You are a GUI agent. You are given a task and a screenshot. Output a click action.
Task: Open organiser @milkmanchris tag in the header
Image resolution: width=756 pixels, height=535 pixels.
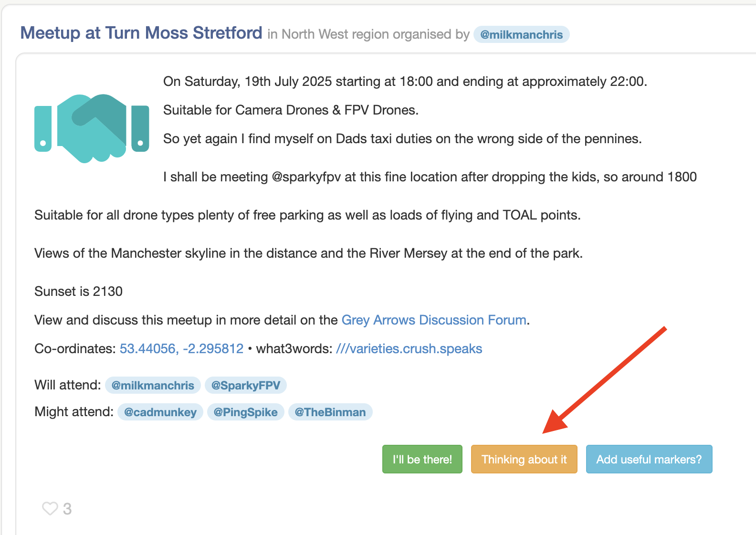point(521,35)
